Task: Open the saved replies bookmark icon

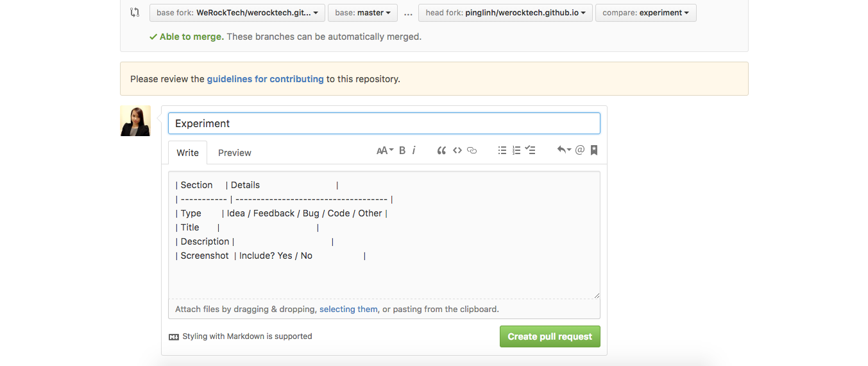Action: [x=594, y=150]
